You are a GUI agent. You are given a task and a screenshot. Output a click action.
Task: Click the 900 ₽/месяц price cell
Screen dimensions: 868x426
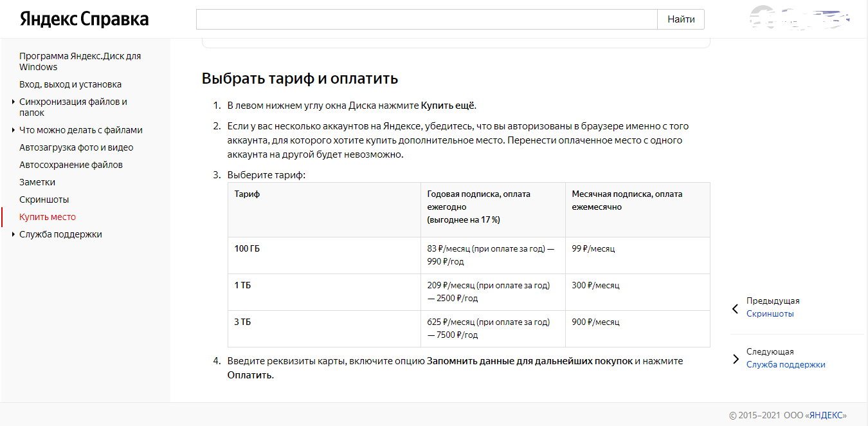click(x=637, y=329)
